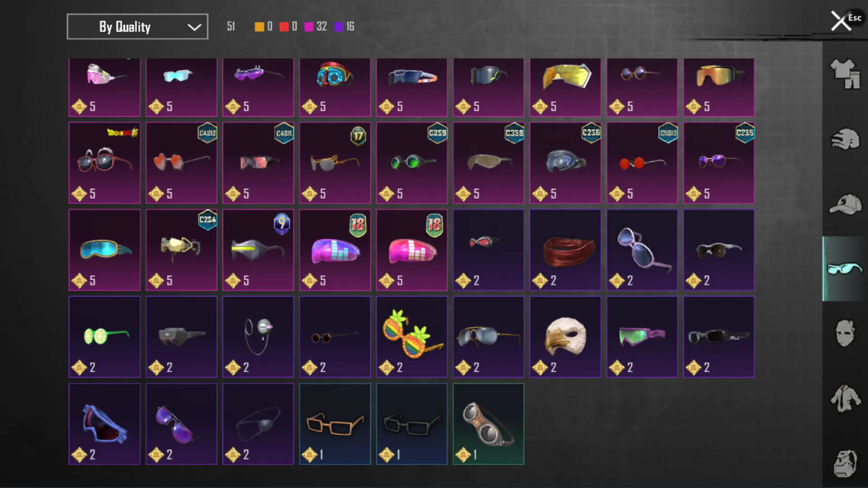
Task: Select the glasses category tab icon
Action: 844,268
